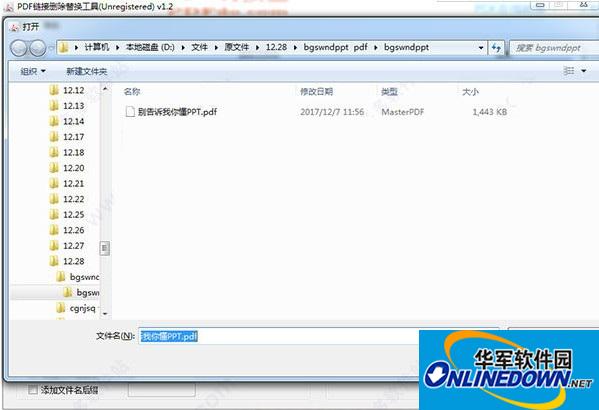Select the 12.22 folder in tree

(73, 199)
